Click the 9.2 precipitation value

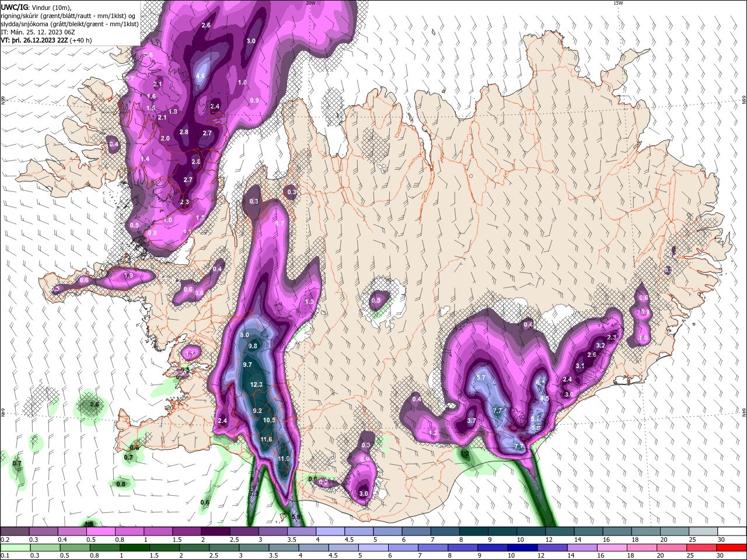click(257, 411)
